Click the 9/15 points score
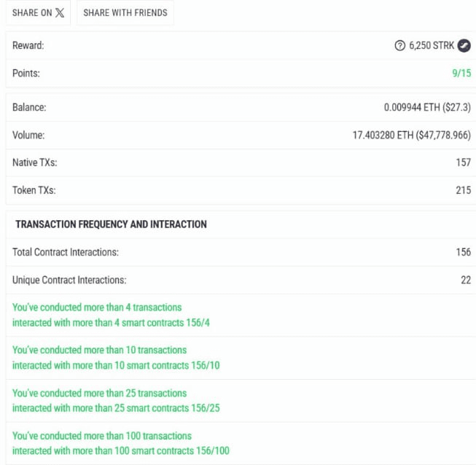 (461, 73)
